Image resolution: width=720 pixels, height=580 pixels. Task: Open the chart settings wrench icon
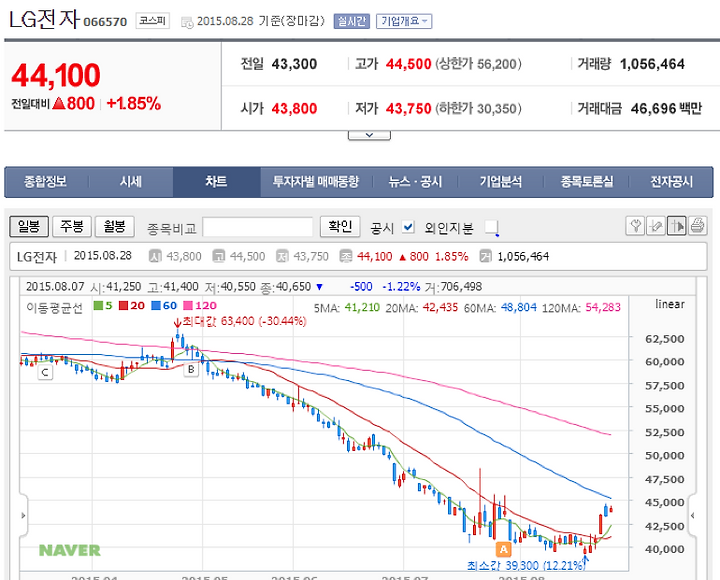tap(636, 226)
